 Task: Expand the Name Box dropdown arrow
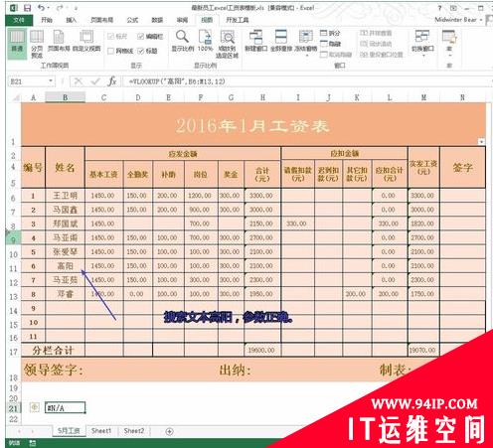pyautogui.click(x=51, y=81)
